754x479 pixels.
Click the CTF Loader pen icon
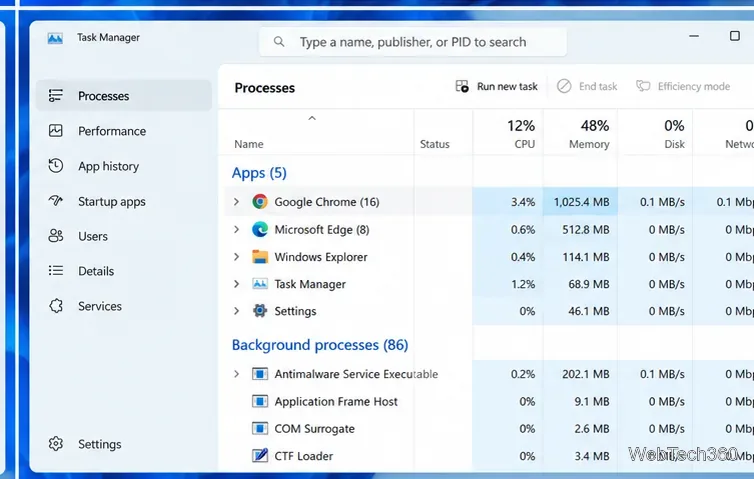point(260,455)
